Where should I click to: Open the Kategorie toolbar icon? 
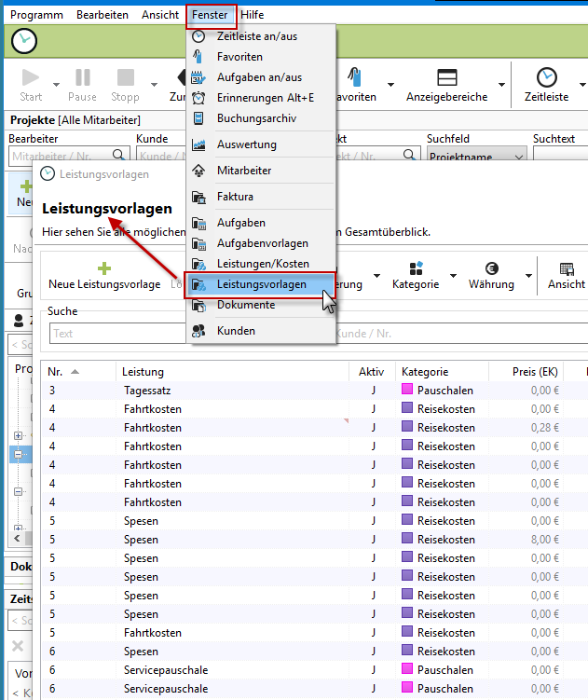pos(415,268)
